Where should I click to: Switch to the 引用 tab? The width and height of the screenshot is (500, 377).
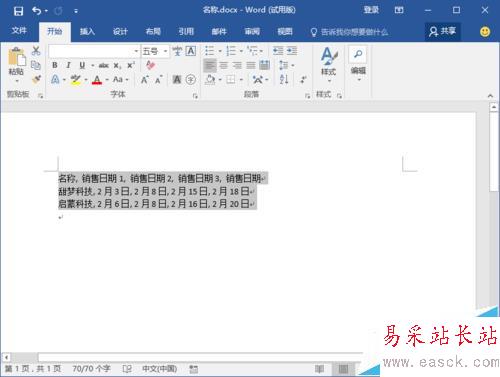pos(186,32)
